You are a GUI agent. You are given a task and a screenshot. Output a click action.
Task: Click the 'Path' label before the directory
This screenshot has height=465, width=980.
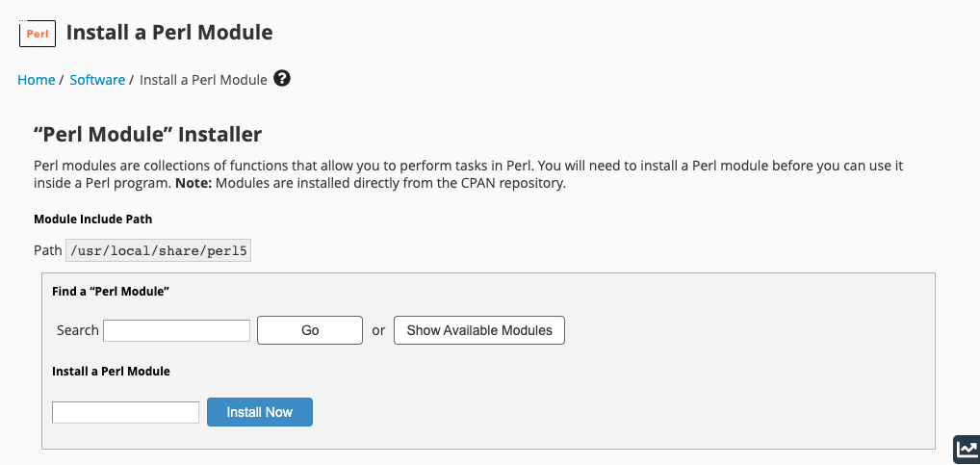[47, 250]
